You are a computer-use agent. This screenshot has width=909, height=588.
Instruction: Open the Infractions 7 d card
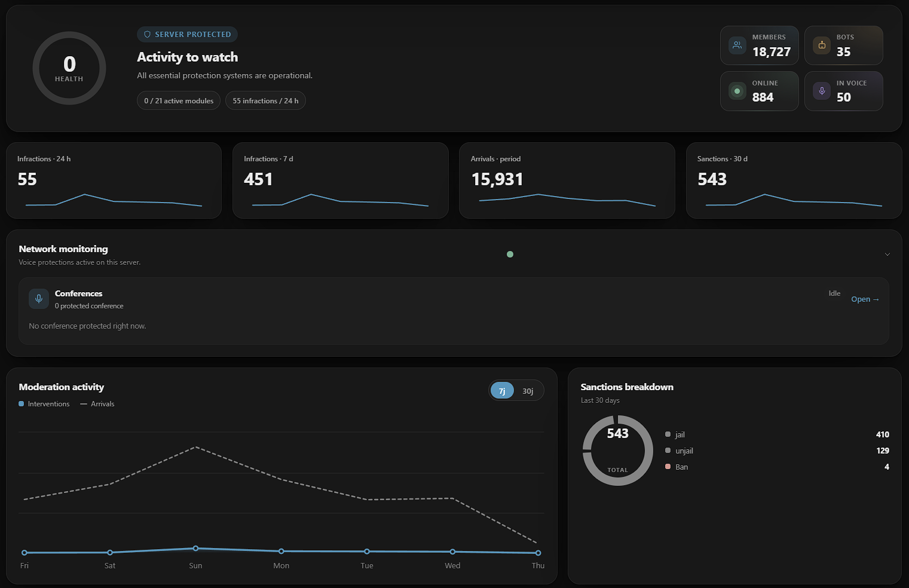click(x=341, y=180)
